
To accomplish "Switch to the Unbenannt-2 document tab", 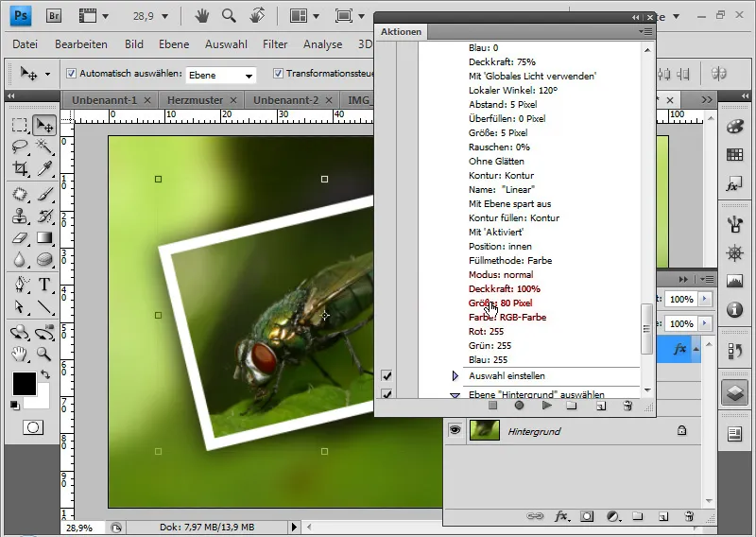I will click(x=286, y=100).
